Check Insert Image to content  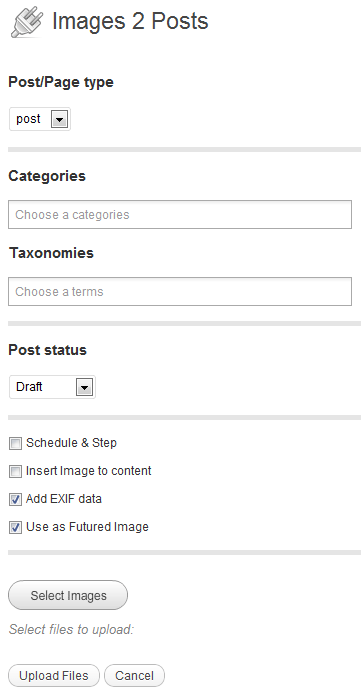click(x=16, y=471)
